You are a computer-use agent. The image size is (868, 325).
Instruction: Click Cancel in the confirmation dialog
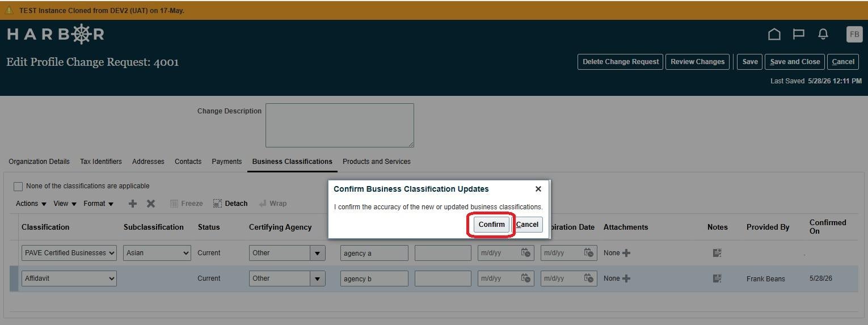click(x=527, y=225)
